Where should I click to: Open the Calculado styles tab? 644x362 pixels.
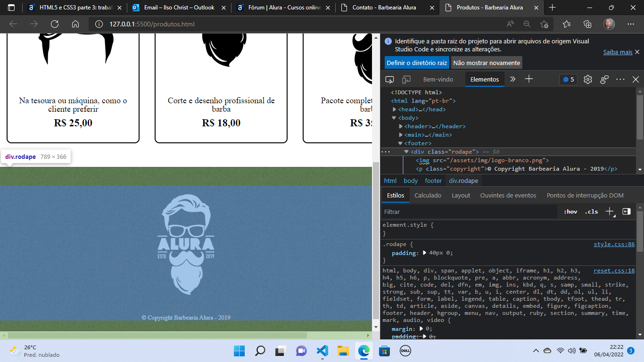pyautogui.click(x=428, y=195)
